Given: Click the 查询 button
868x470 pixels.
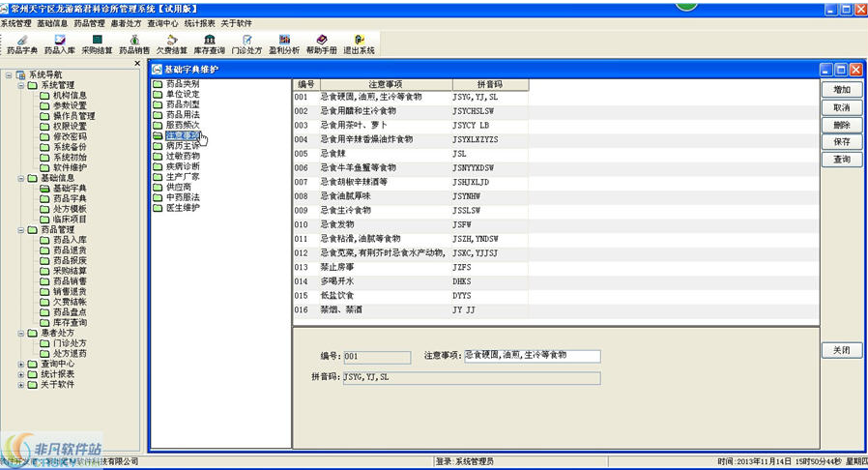Looking at the screenshot, I should (842, 160).
